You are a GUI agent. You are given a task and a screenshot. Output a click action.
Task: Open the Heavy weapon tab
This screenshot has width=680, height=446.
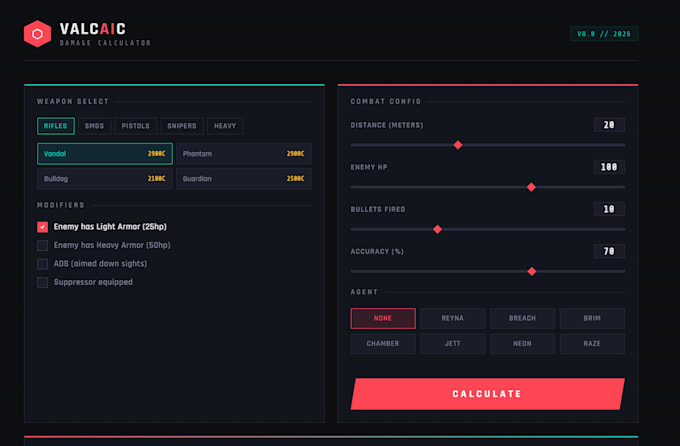pos(225,126)
